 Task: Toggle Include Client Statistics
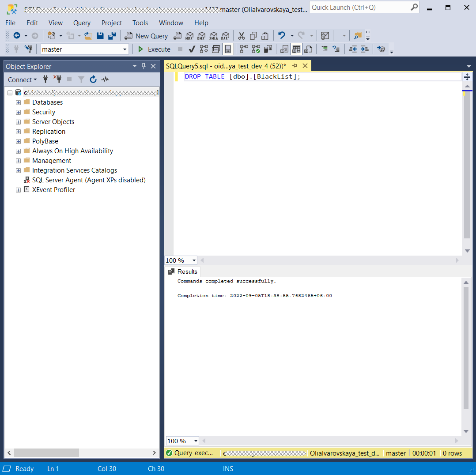pyautogui.click(x=268, y=49)
